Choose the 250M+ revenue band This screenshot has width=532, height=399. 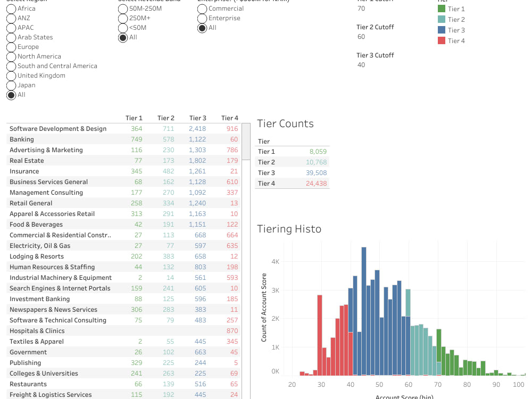tap(122, 18)
